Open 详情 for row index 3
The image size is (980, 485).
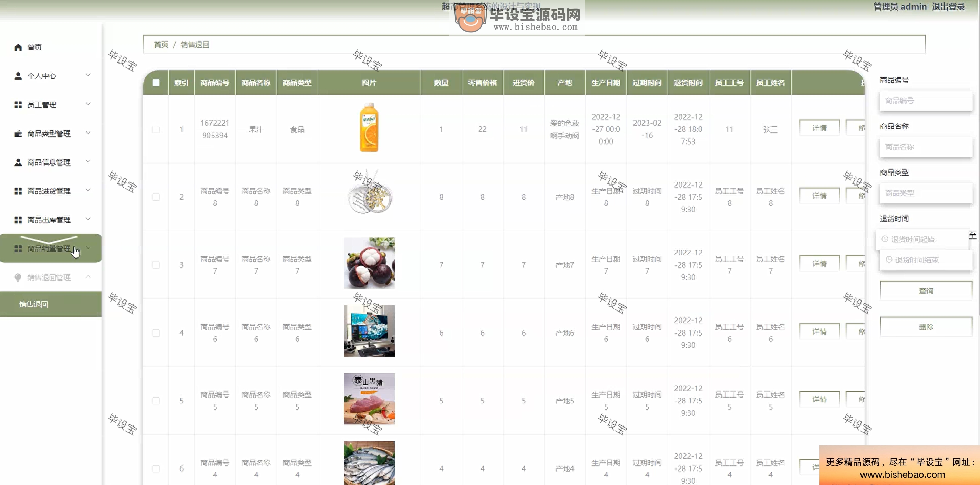[819, 264]
